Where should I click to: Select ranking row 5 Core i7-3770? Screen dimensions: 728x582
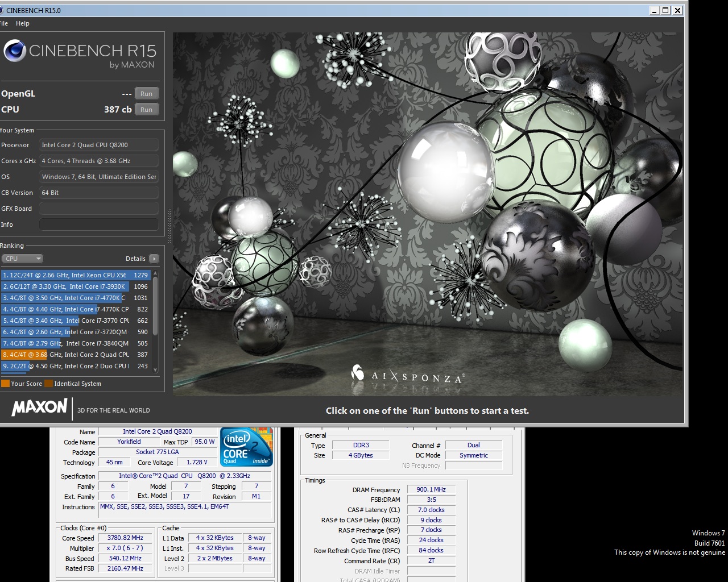(x=76, y=321)
